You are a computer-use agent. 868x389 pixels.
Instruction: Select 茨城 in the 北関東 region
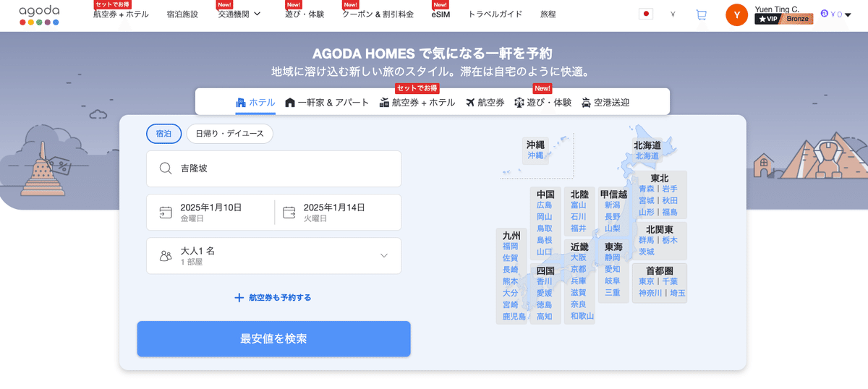point(647,252)
